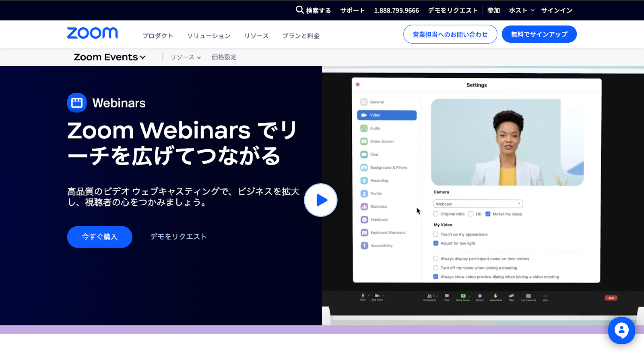Viewport: 644px width, 353px height.
Task: Expand the Zoom Events menu
Action: click(x=109, y=57)
